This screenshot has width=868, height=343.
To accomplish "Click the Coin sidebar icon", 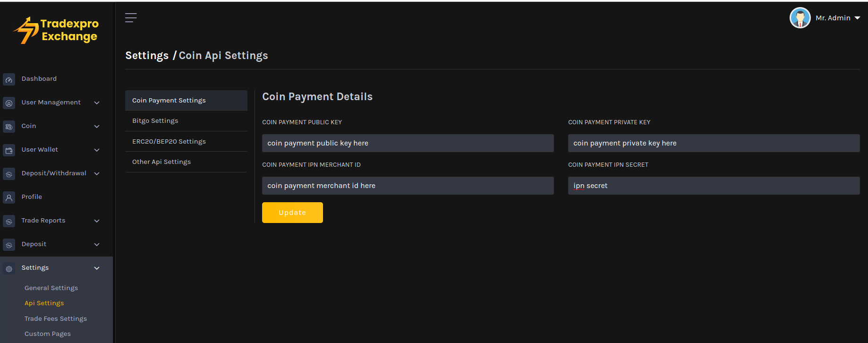I will 9,127.
